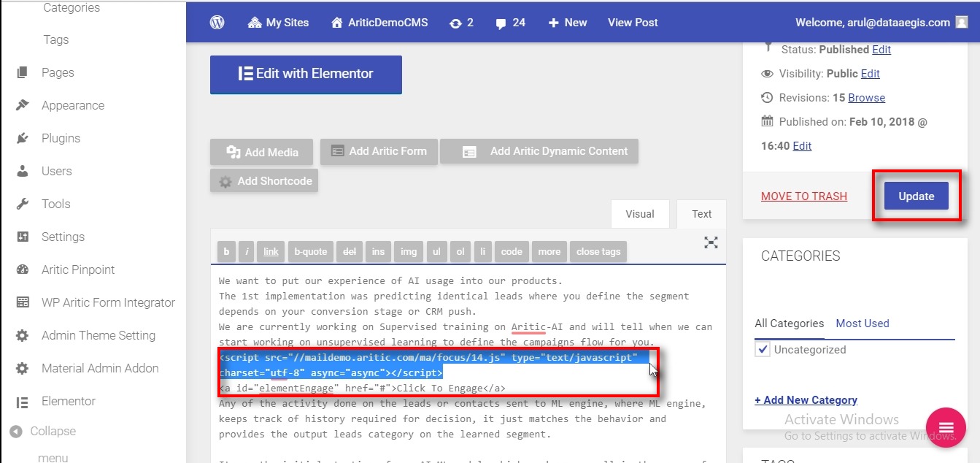
Task: Click the 'ins' quicktag button
Action: pyautogui.click(x=378, y=251)
